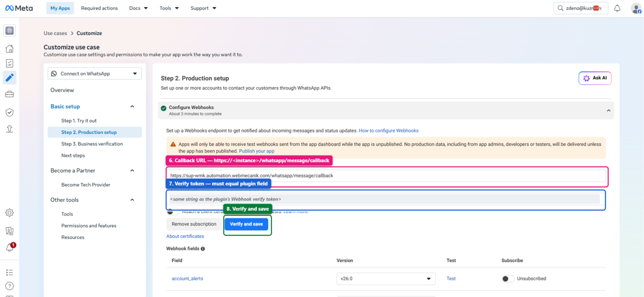The image size is (644, 297).
Task: Open the Support dropdown menu
Action: (203, 8)
